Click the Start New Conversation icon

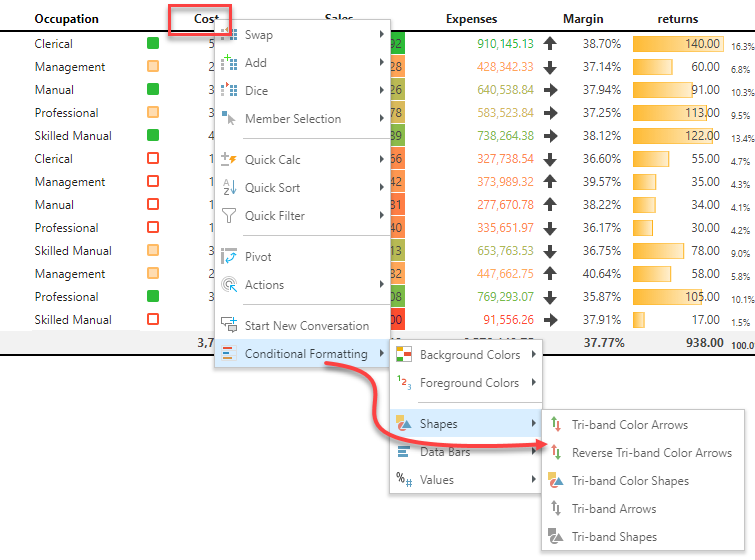(229, 325)
